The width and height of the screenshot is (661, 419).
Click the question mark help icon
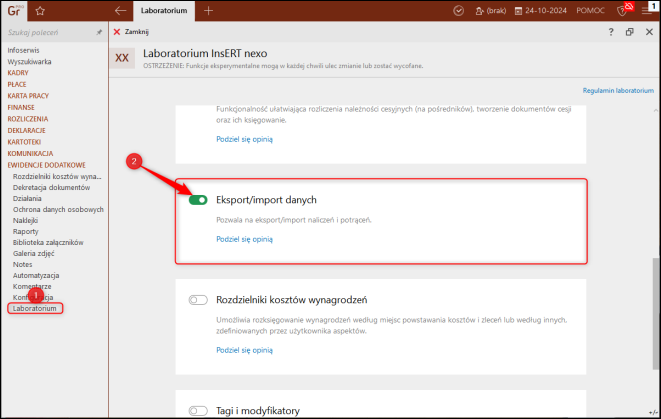pos(611,32)
